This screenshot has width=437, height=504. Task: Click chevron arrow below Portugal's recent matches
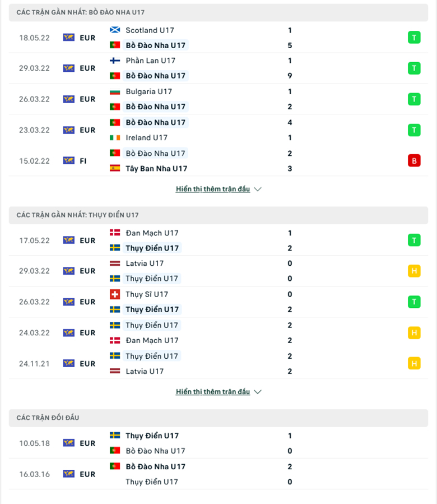click(x=258, y=189)
